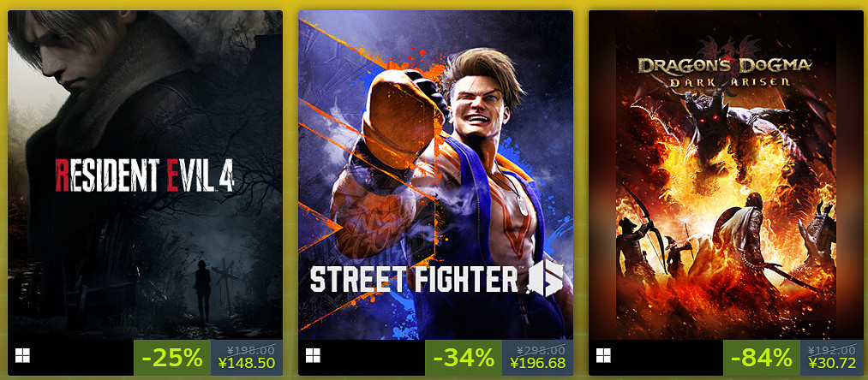The width and height of the screenshot is (868, 380).
Task: Select the ¥30.72 sale price
Action: (832, 364)
